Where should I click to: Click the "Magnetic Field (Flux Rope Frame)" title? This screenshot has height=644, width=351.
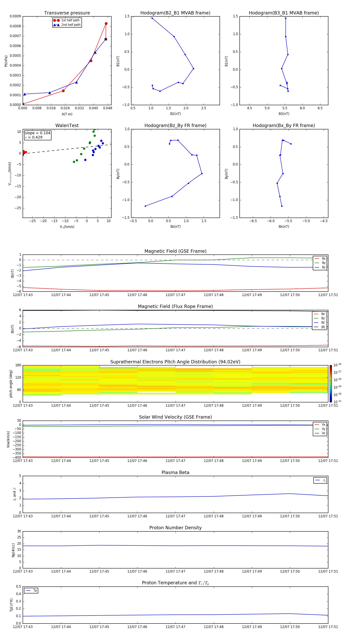(175, 307)
